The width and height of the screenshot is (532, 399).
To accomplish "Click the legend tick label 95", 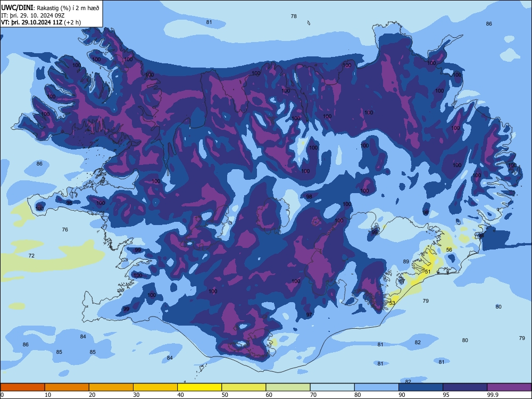I will (x=446, y=395).
